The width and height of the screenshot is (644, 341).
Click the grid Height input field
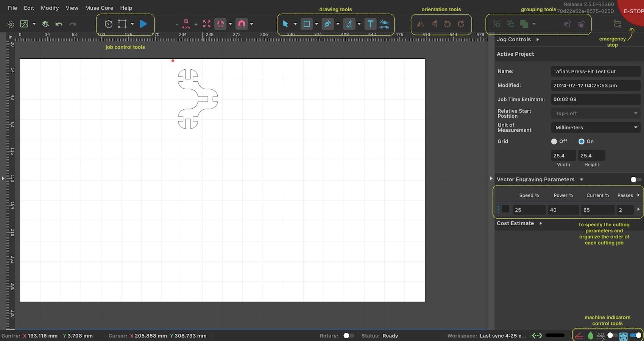pyautogui.click(x=592, y=156)
